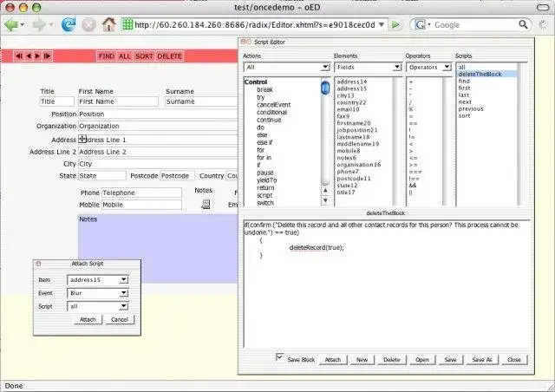Select 'previous' in the Scripts list

[471, 108]
